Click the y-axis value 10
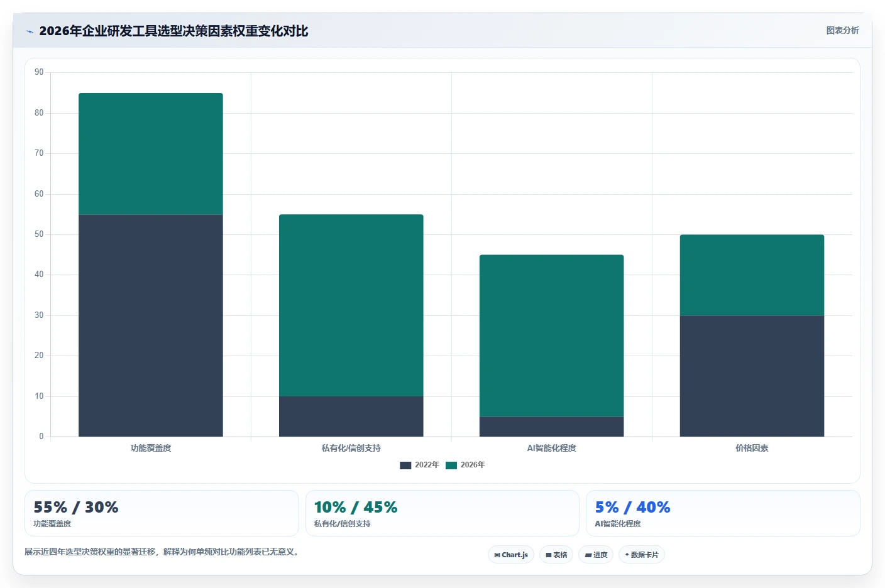The width and height of the screenshot is (885, 588). pos(39,396)
